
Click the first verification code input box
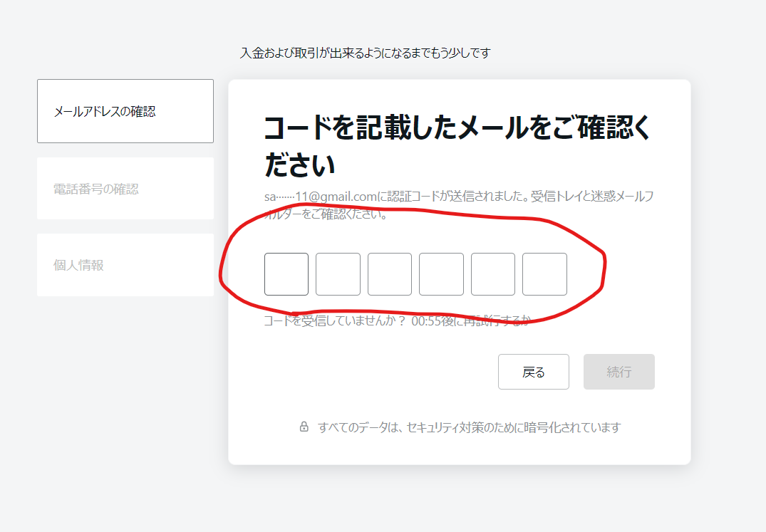click(x=286, y=273)
